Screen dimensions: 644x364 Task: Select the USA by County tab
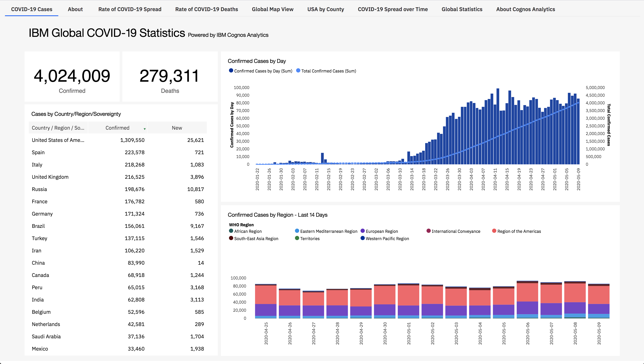tap(325, 9)
